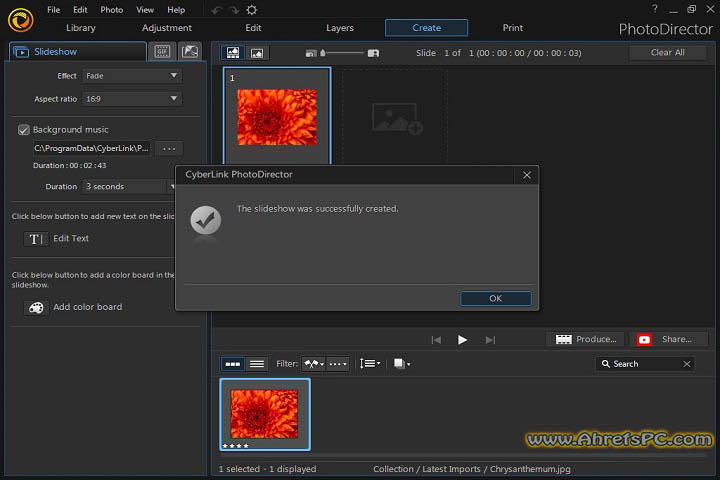This screenshot has height=480, width=720.
Task: Switch to the Edit module tab
Action: point(253,28)
